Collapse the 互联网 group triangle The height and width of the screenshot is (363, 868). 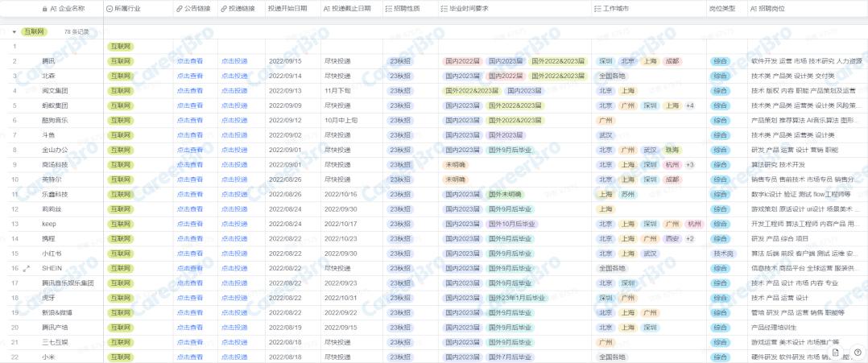pos(14,32)
